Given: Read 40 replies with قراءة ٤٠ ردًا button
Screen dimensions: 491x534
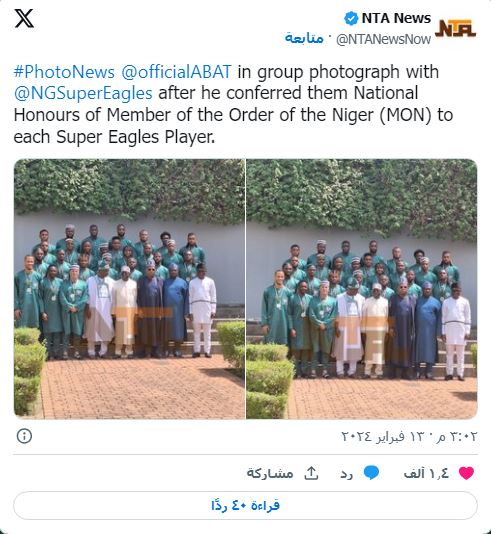Looking at the screenshot, I should click(245, 505).
